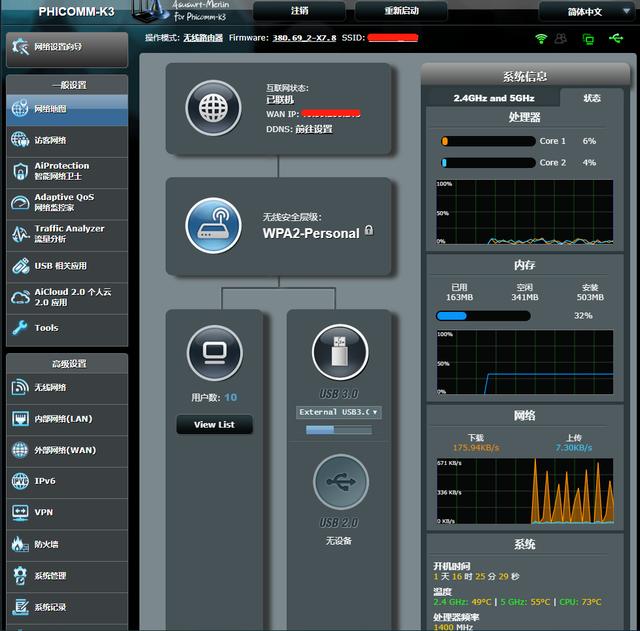Click the USB 3.0 storage usage bar

(x=339, y=430)
